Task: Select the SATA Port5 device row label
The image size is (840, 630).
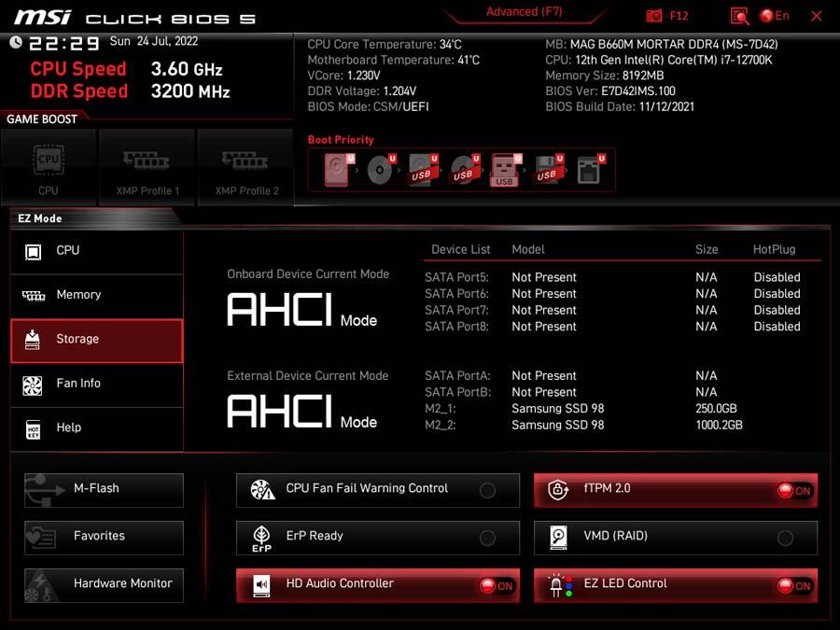Action: pyautogui.click(x=457, y=277)
